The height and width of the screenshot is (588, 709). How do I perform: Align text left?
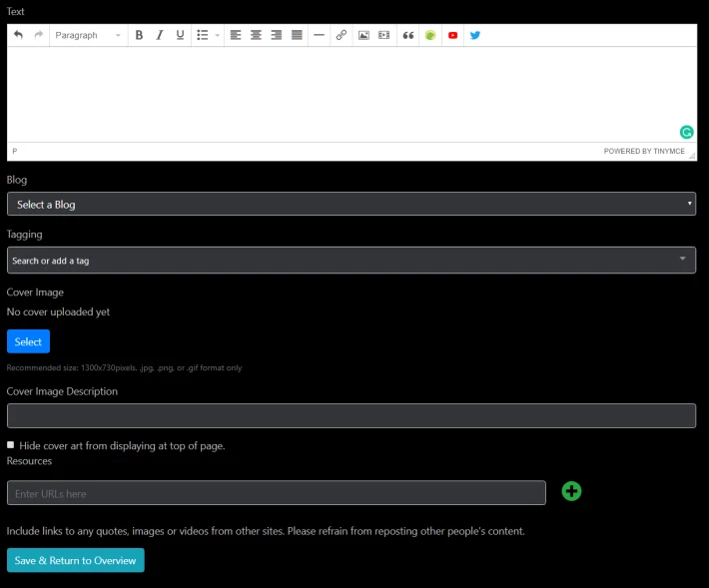(236, 35)
